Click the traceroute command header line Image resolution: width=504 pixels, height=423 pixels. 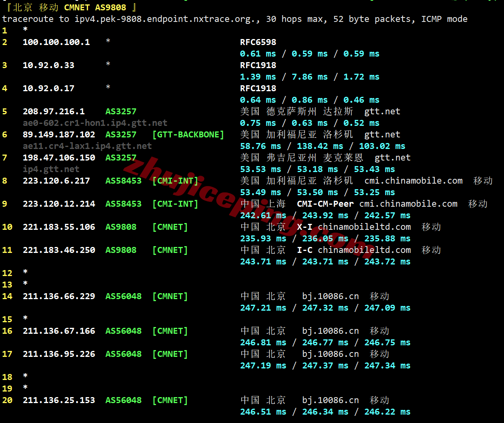235,19
